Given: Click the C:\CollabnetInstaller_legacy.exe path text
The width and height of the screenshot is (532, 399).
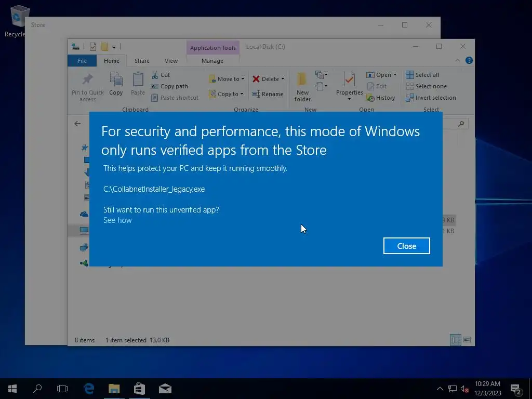Looking at the screenshot, I should (x=154, y=189).
